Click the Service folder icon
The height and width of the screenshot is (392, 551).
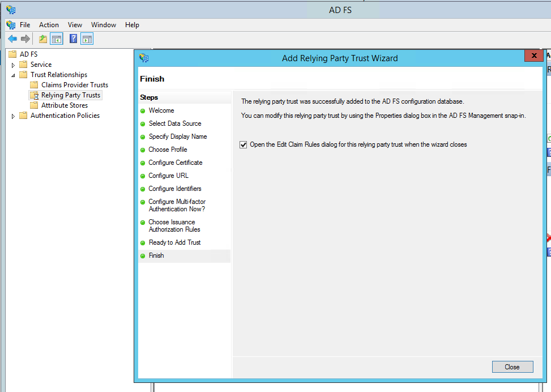pos(23,65)
